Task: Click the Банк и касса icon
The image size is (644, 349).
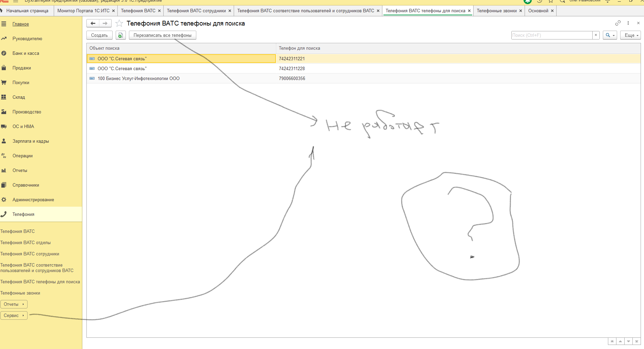Action: click(x=4, y=53)
